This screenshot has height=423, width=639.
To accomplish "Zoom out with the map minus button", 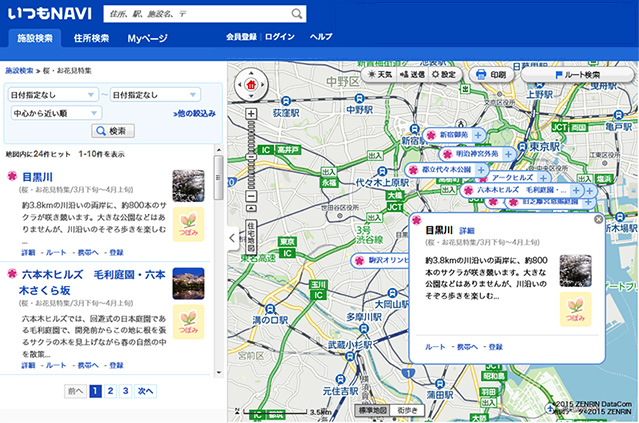I will coord(251,196).
